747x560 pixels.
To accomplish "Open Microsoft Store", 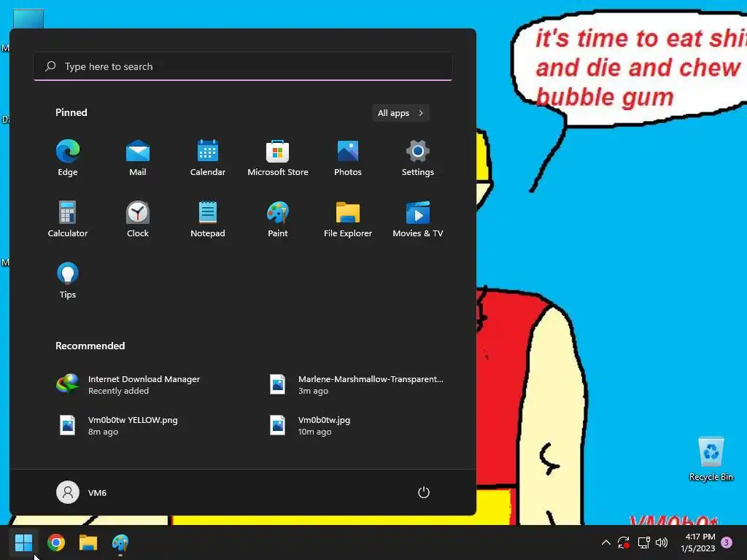I will click(278, 158).
